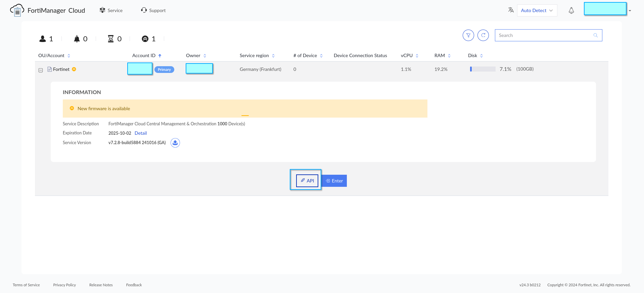
Task: Sort by OU/Account column
Action: click(x=69, y=56)
